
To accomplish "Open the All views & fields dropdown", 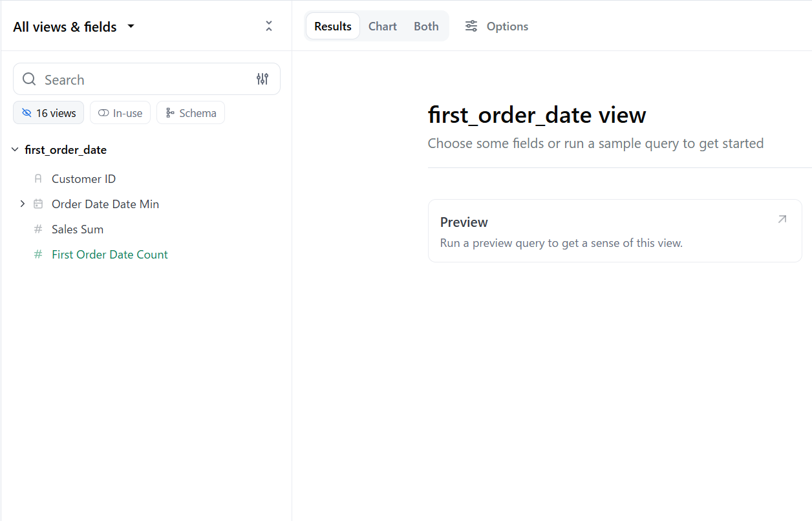I will [x=73, y=27].
